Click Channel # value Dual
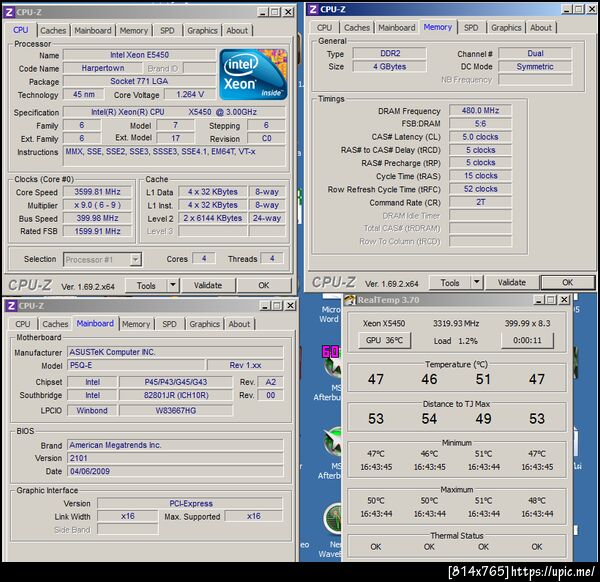Screen dimensions: 600x582 [x=535, y=53]
